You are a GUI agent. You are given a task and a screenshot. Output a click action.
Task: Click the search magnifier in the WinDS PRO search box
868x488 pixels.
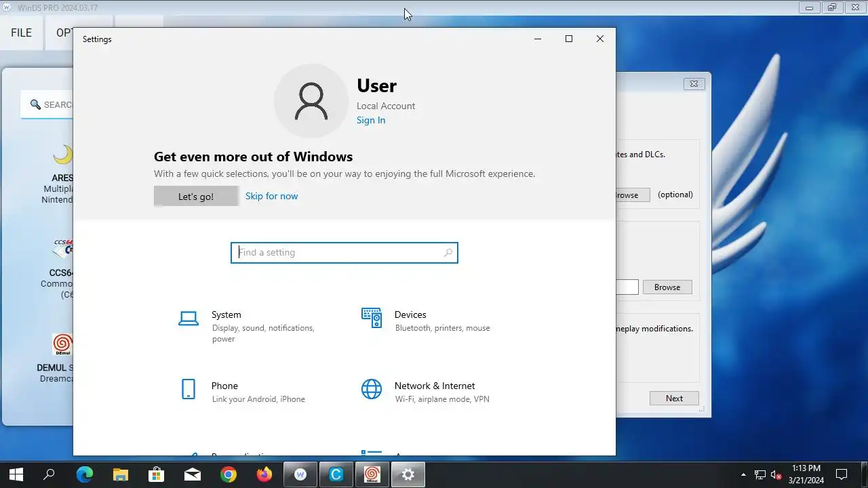(x=35, y=104)
